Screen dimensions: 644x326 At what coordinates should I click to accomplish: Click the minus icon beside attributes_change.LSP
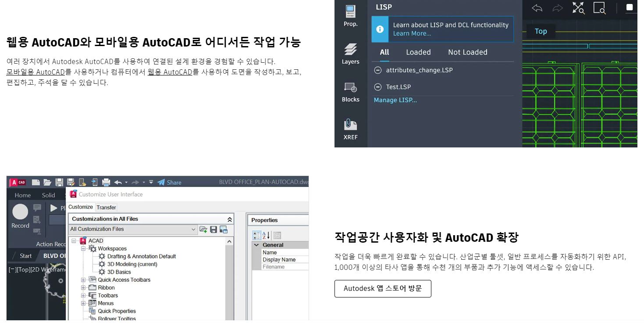[x=378, y=70]
